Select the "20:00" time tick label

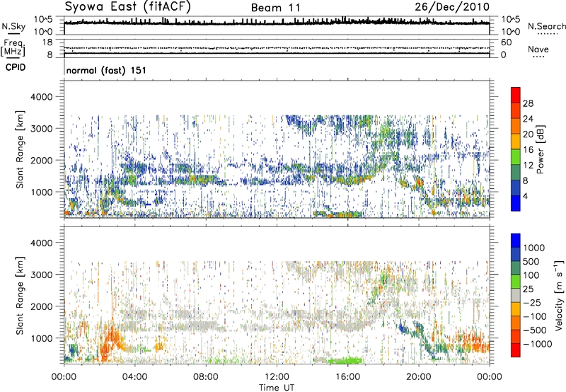419,377
